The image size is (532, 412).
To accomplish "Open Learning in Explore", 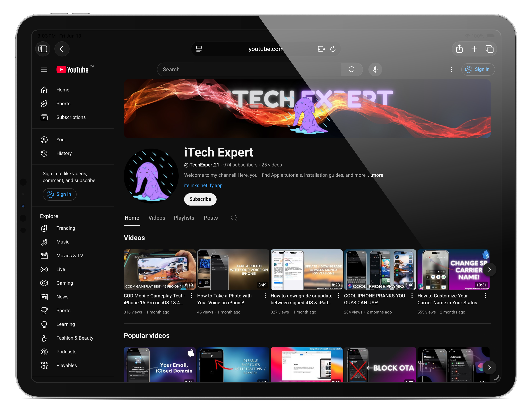I will point(73,324).
